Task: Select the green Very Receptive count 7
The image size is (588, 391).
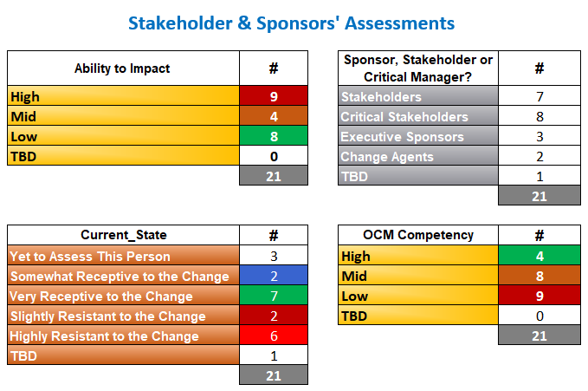Action: point(274,296)
